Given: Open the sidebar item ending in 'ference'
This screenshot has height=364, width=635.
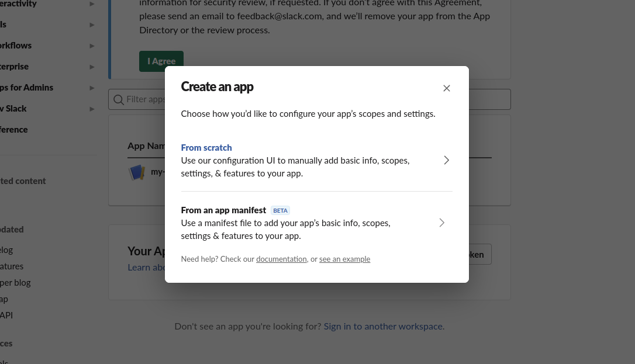Looking at the screenshot, I should 14,130.
